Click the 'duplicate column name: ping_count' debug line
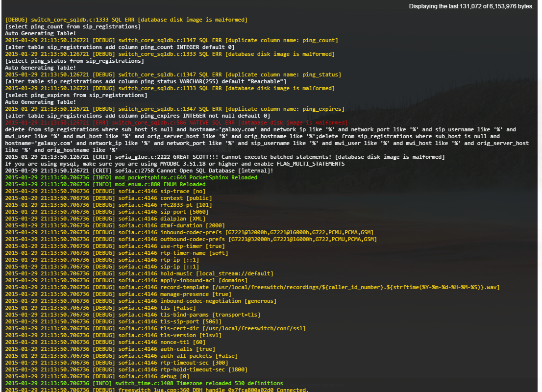The width and height of the screenshot is (542, 392). coord(172,41)
